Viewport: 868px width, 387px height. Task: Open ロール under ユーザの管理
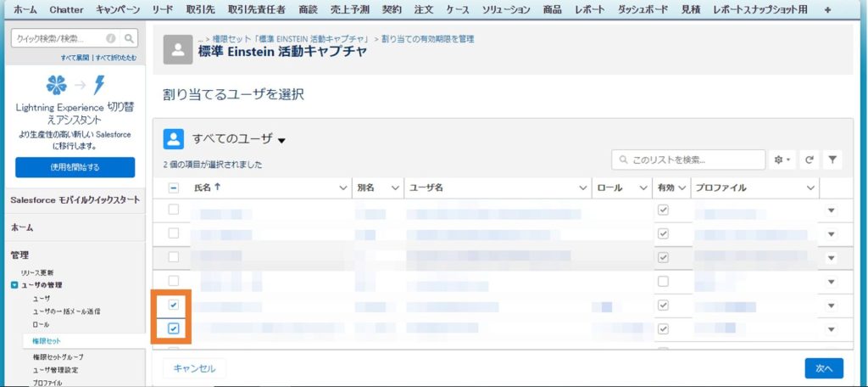tap(41, 324)
